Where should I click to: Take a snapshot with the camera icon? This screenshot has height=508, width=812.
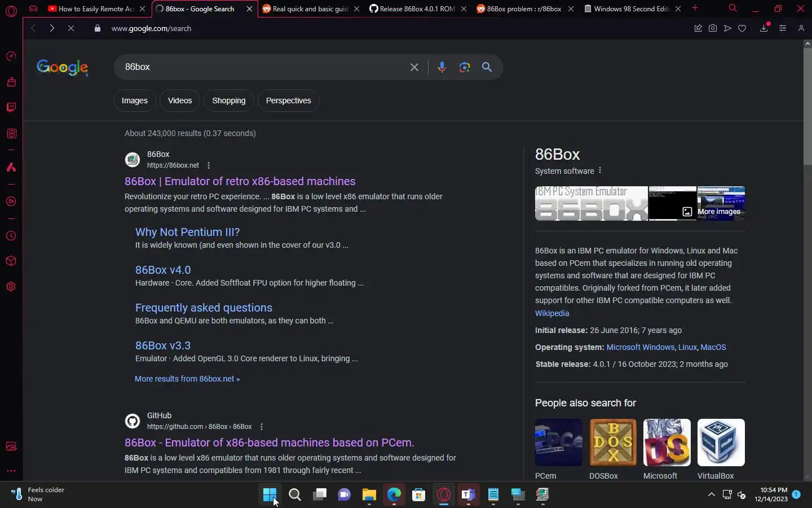tap(713, 28)
